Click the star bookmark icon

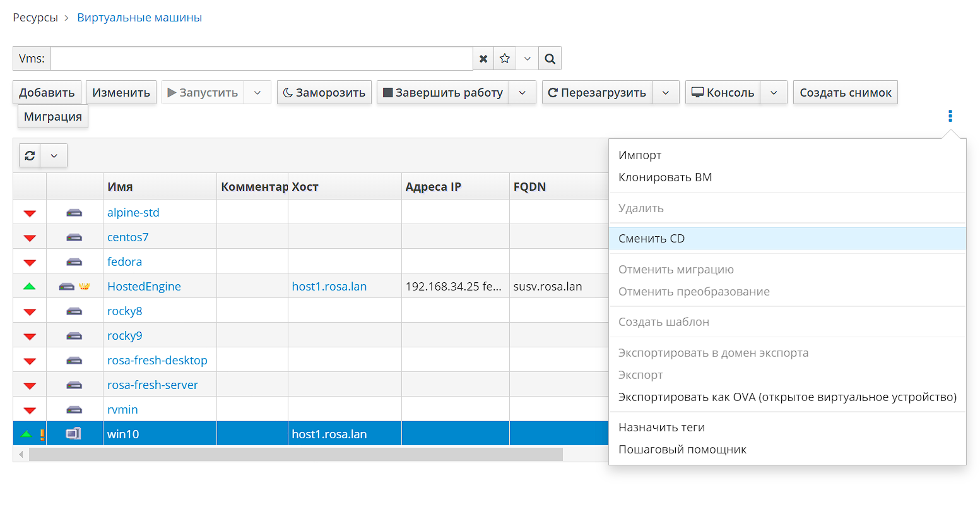tap(505, 59)
